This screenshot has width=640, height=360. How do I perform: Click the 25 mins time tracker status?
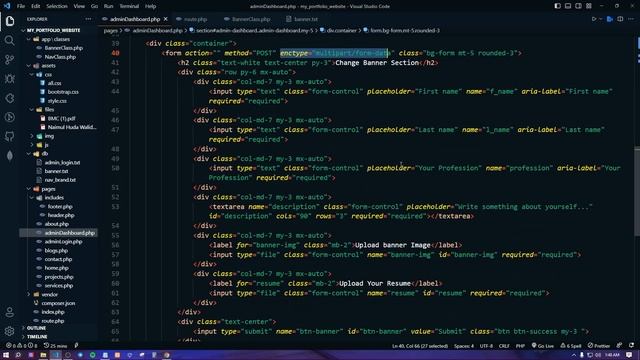[56, 346]
